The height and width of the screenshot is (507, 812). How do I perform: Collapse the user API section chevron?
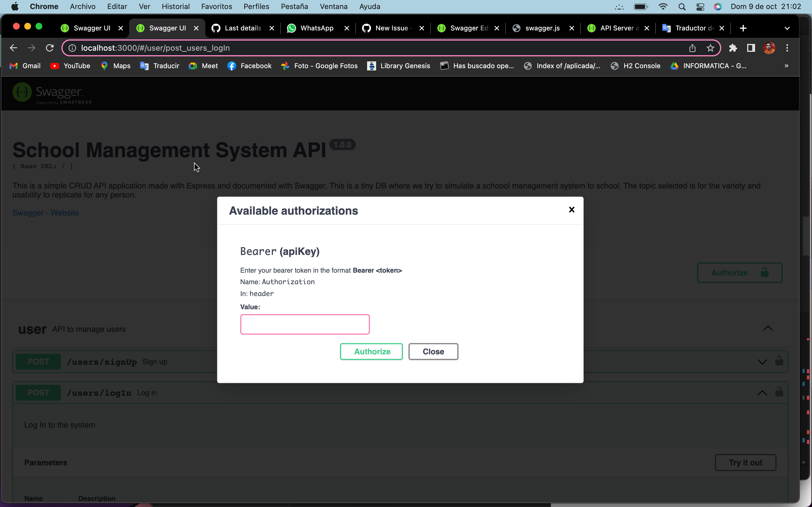[768, 329]
